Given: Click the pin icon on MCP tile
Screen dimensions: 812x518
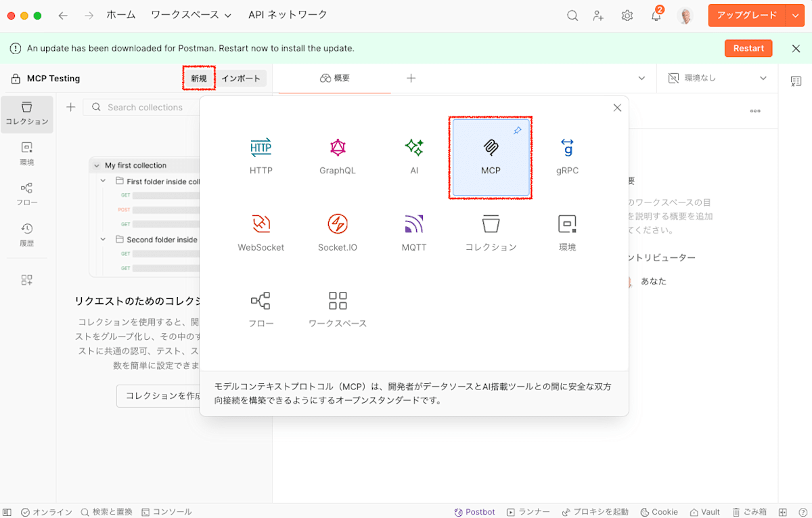Looking at the screenshot, I should tap(518, 130).
